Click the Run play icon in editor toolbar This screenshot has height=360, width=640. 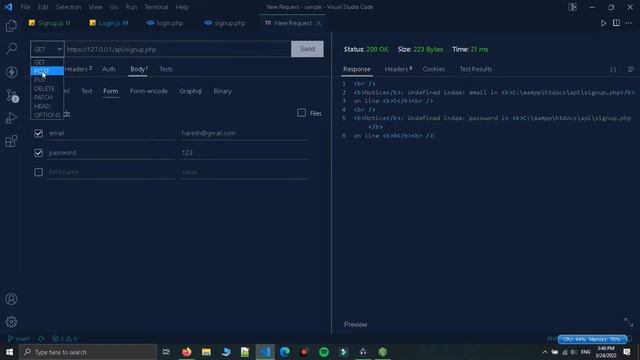[x=603, y=23]
